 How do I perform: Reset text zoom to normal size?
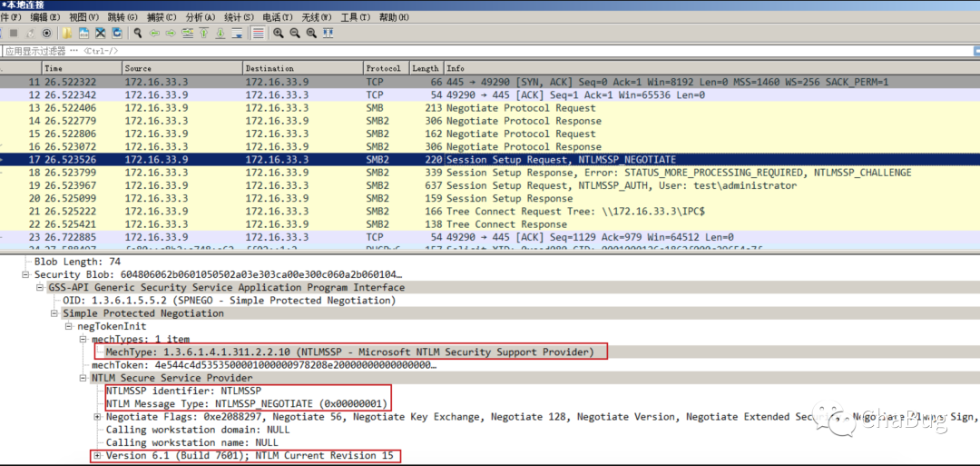[x=310, y=33]
